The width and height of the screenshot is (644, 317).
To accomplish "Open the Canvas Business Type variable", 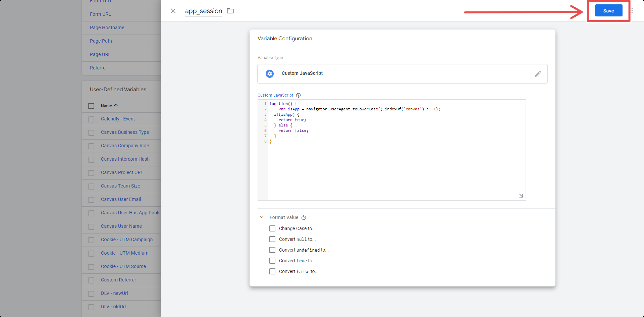I will tap(125, 132).
